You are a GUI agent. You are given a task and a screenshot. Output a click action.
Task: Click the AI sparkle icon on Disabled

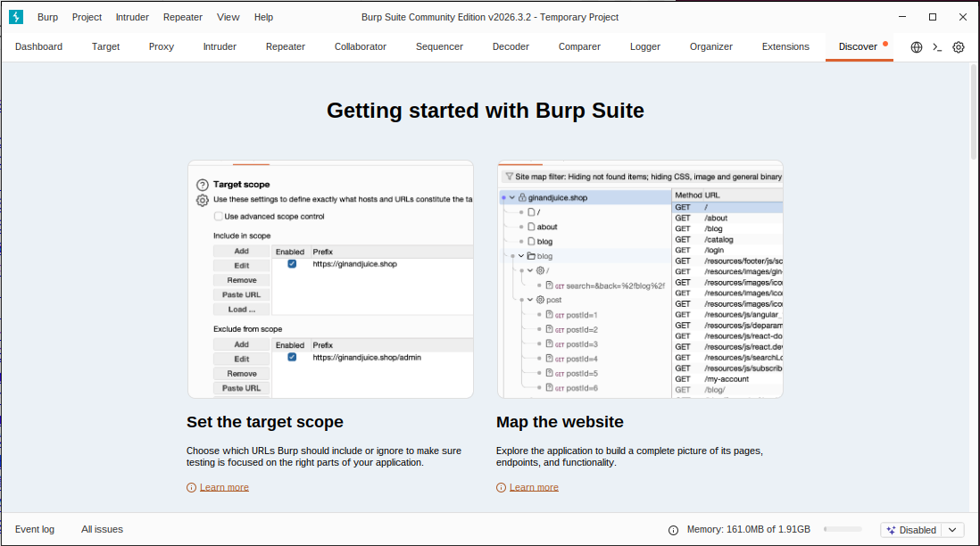coord(892,530)
